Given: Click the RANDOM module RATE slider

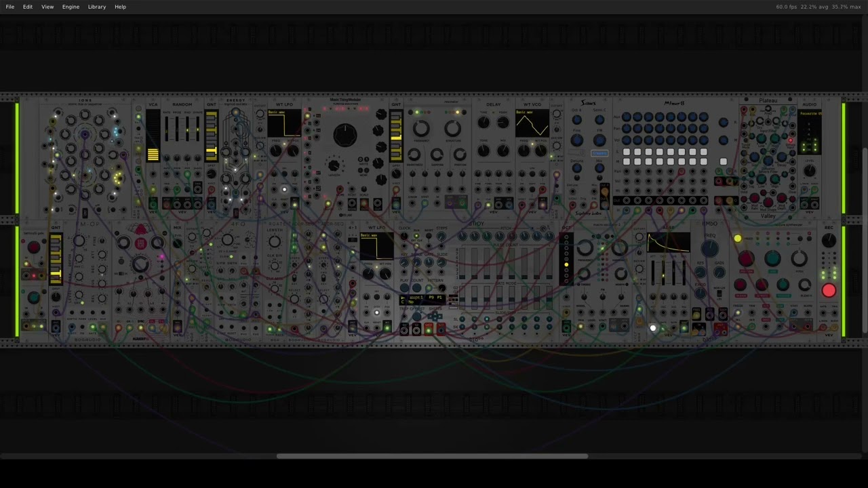Looking at the screenshot, I should tap(167, 129).
